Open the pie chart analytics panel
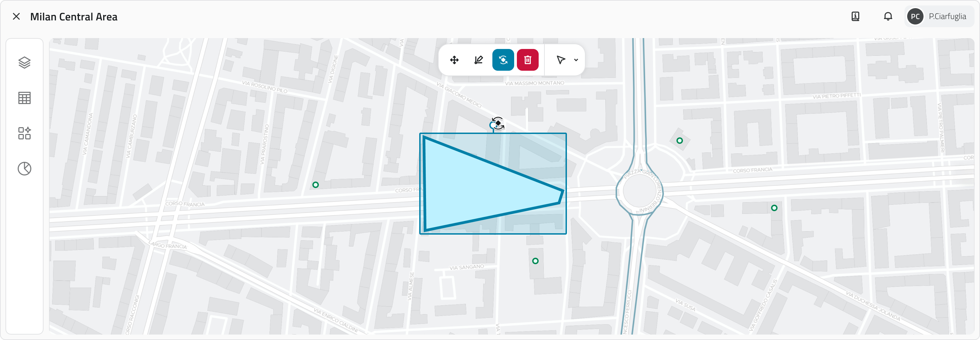Image resolution: width=980 pixels, height=340 pixels. tap(24, 169)
